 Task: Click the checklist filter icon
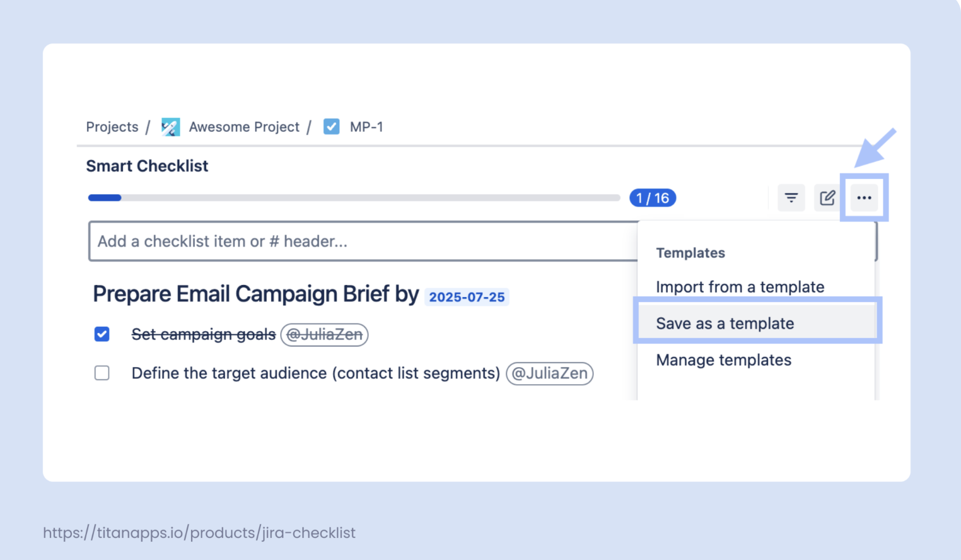click(791, 198)
